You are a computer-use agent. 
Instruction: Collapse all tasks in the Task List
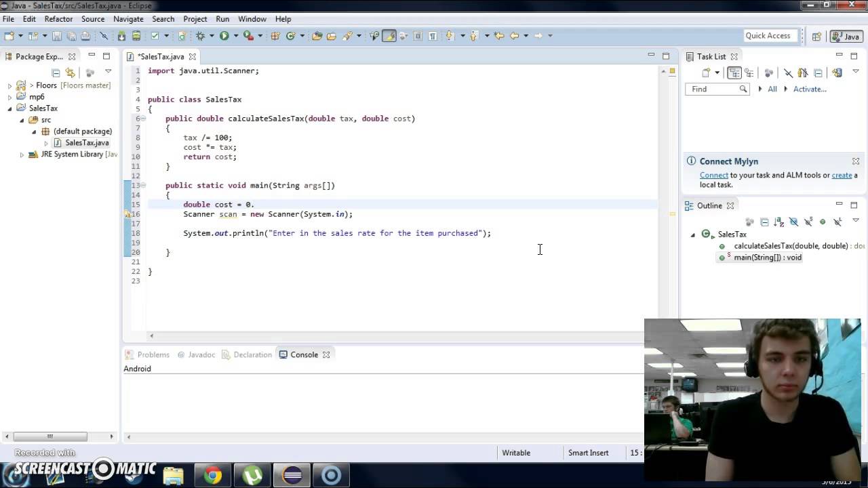click(x=818, y=73)
